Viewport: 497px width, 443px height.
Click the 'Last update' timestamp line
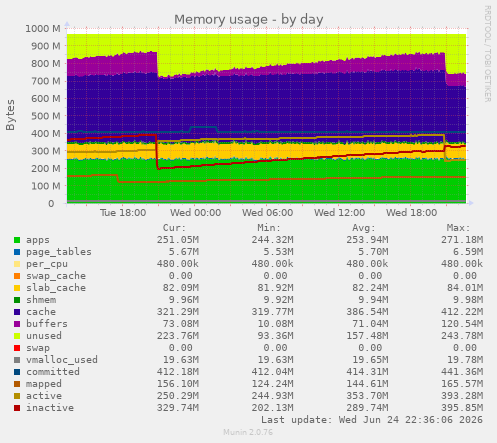click(372, 420)
